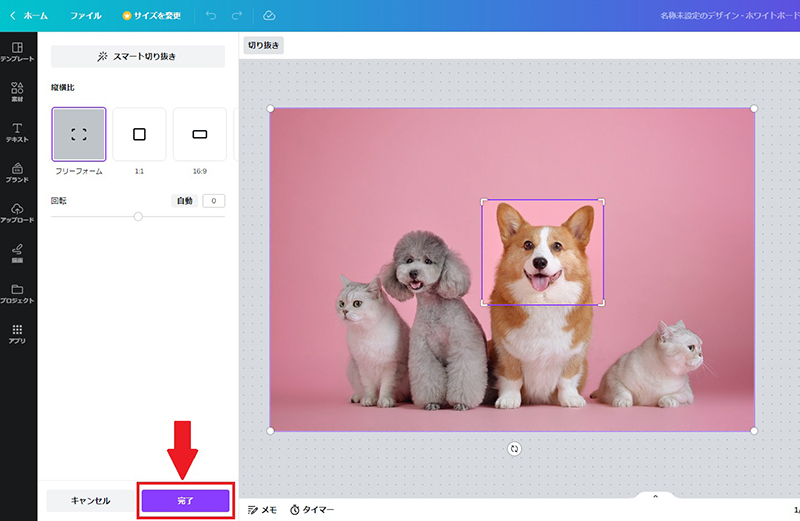The width and height of the screenshot is (800, 521).
Task: Open the Text (テキスト) sidebar panel
Action: (x=17, y=132)
